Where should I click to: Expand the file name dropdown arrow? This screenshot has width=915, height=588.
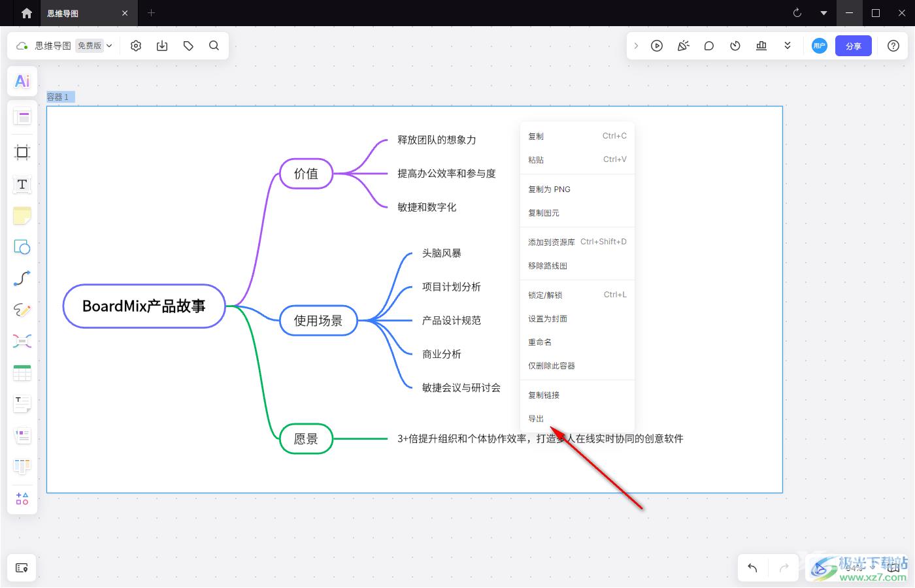coord(109,46)
